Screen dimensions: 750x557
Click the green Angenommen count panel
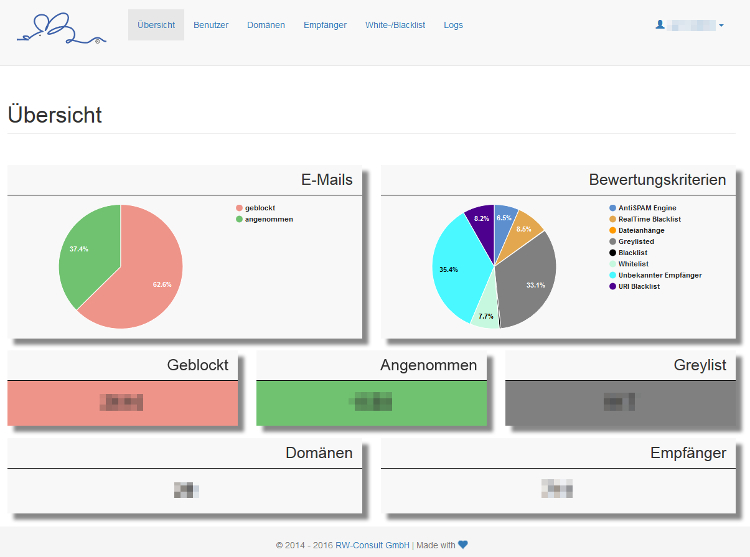tap(371, 403)
